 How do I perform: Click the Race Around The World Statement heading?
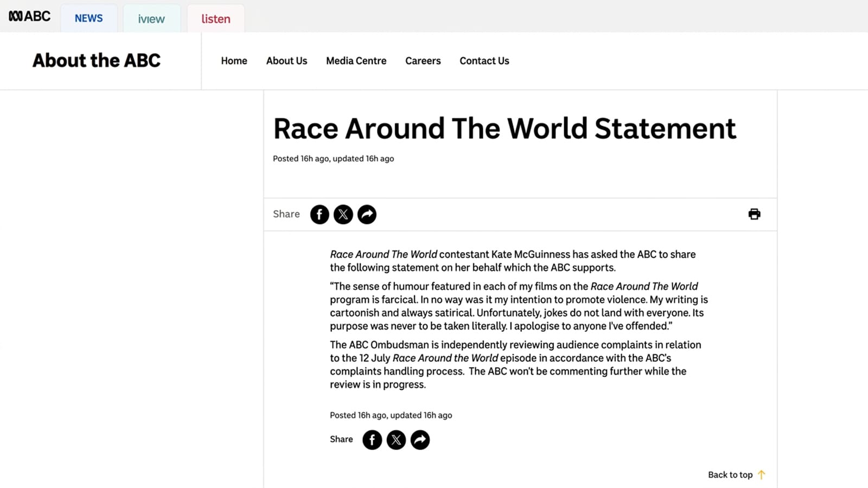(x=505, y=129)
